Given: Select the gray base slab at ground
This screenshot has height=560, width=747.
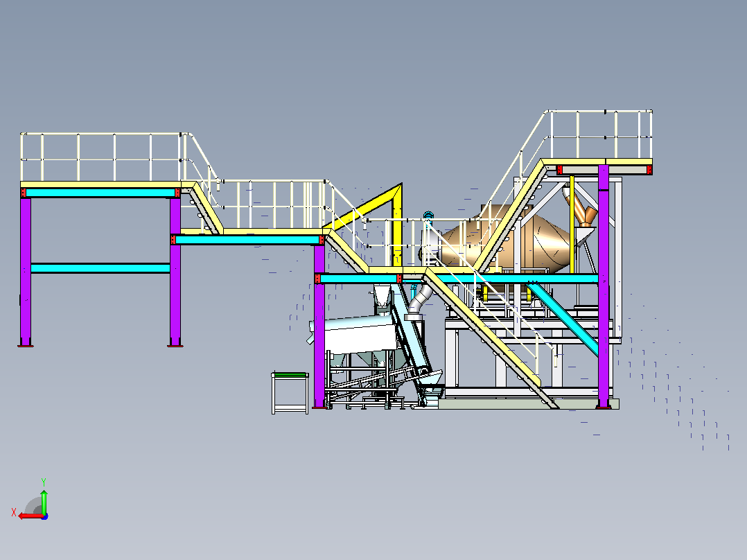Looking at the screenshot, I should (x=528, y=404).
